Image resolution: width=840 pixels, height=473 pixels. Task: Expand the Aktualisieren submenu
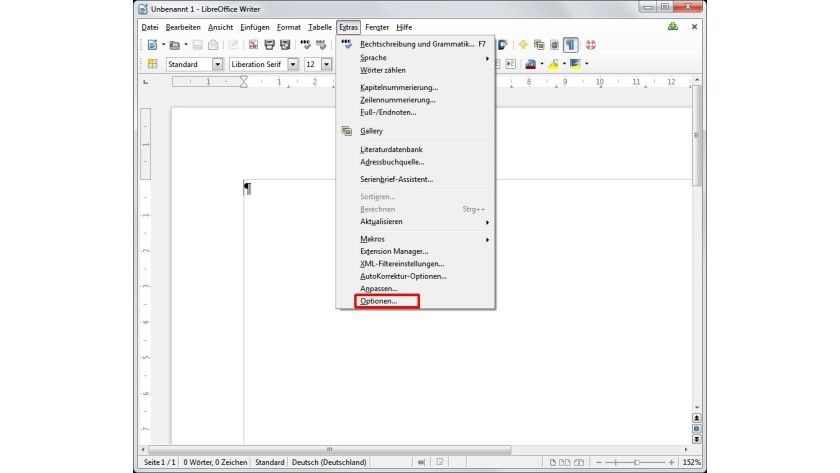tap(415, 222)
